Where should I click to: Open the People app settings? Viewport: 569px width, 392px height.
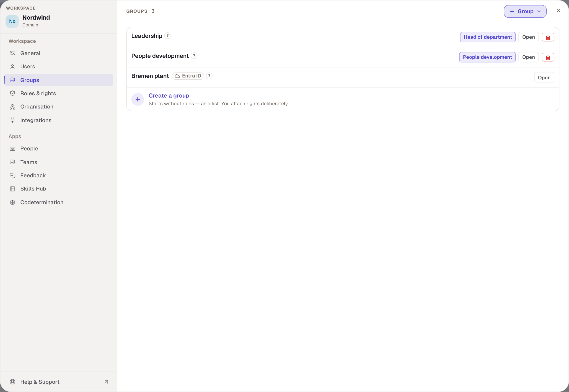click(x=58, y=149)
